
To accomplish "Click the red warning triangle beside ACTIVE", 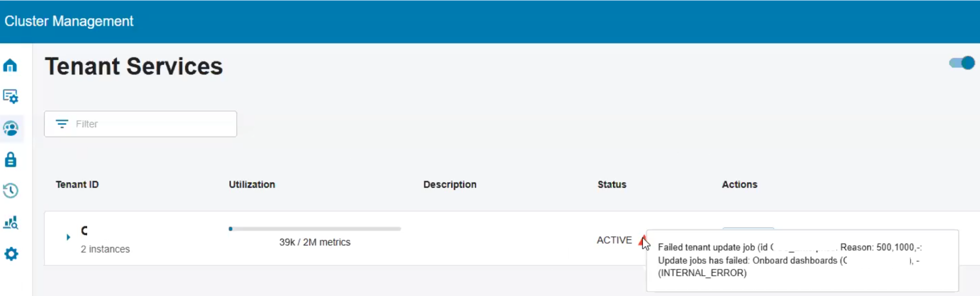I will click(642, 241).
